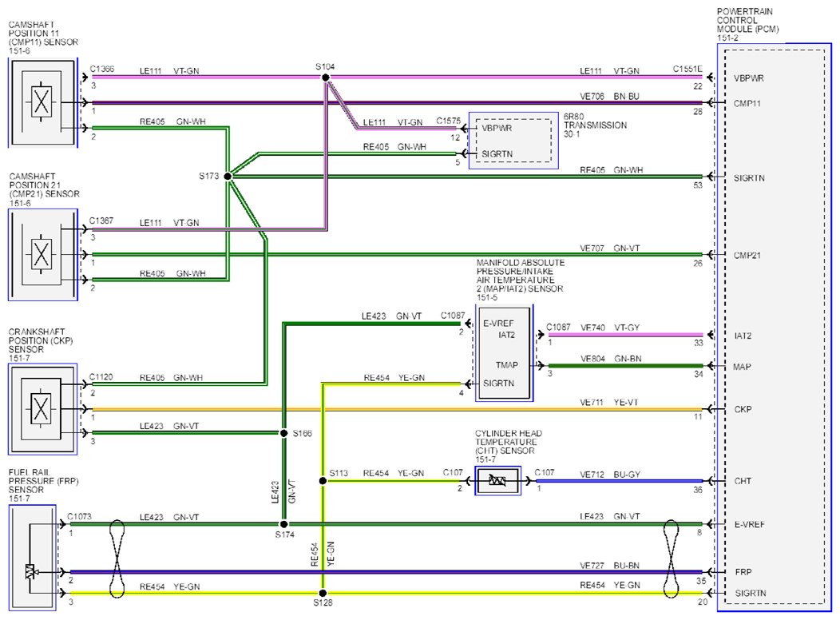840x620 pixels.
Task: Select the cylinder head temperature sensor icon
Action: (497, 481)
